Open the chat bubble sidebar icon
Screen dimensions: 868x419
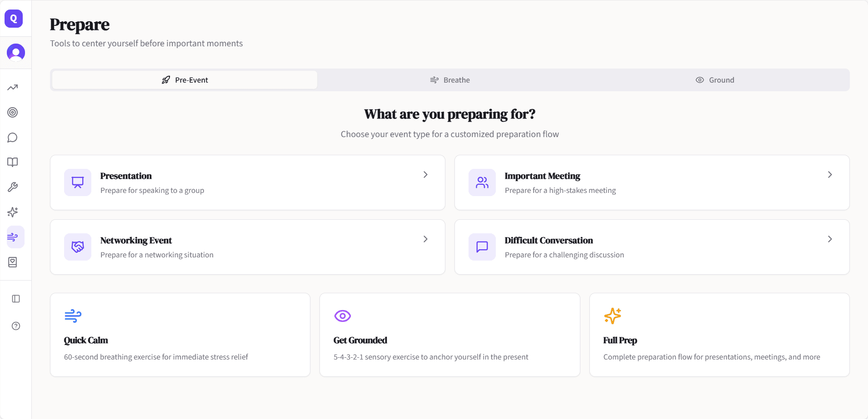coord(13,138)
